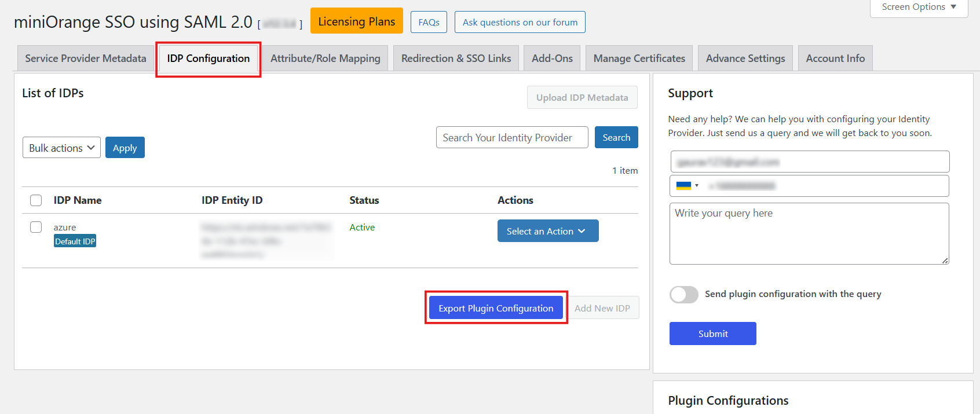Click Ask questions on our forum

(x=520, y=22)
